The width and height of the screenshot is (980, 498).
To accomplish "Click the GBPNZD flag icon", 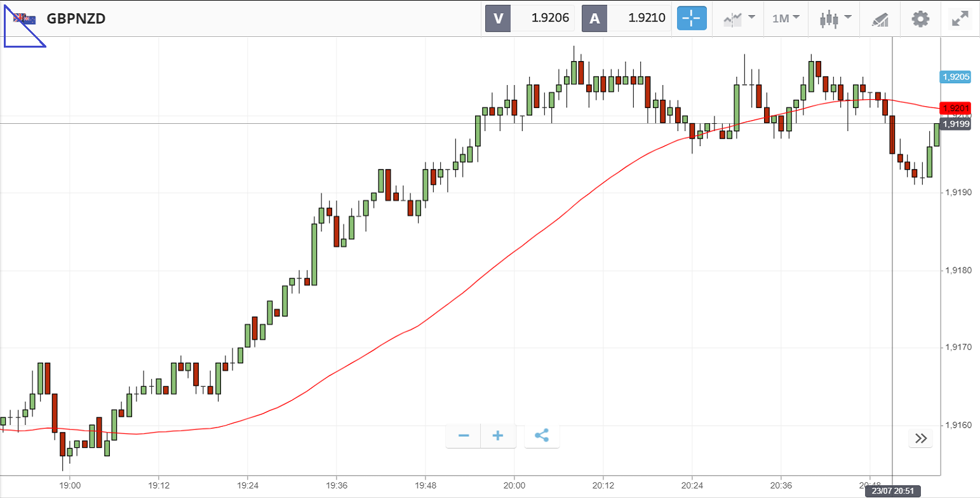I will pyautogui.click(x=25, y=18).
